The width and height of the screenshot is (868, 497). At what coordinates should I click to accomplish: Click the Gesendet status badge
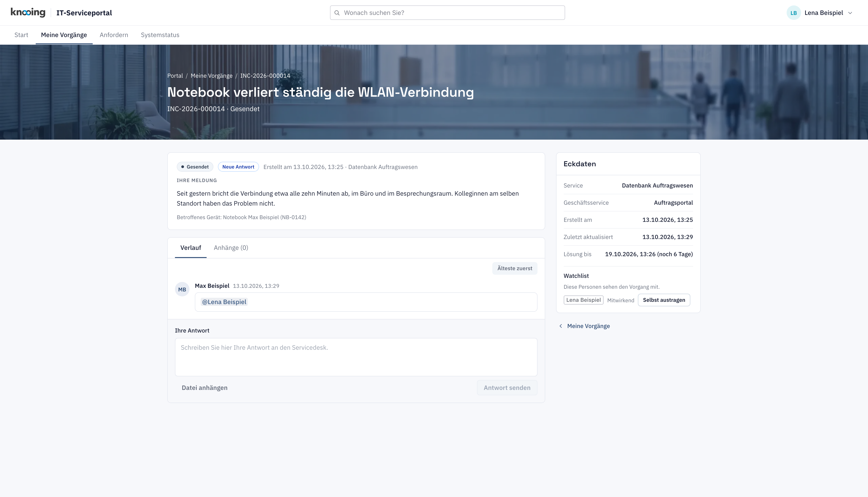(195, 167)
